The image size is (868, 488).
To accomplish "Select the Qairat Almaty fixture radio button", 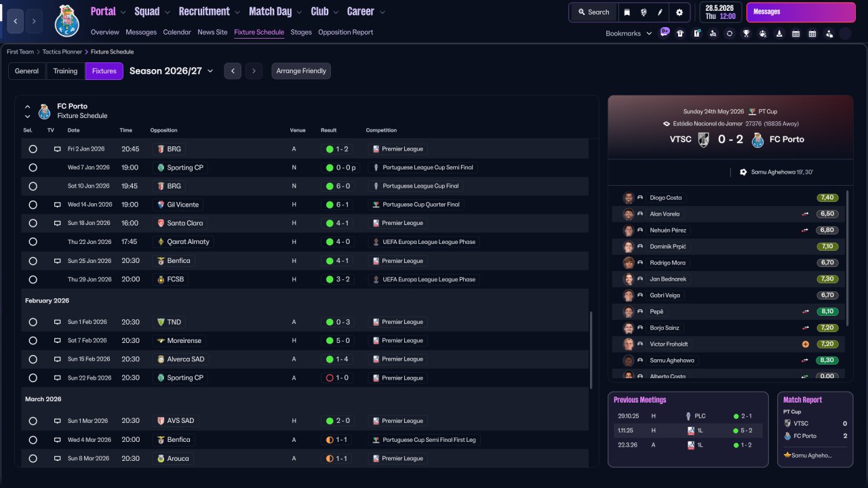I will (33, 242).
